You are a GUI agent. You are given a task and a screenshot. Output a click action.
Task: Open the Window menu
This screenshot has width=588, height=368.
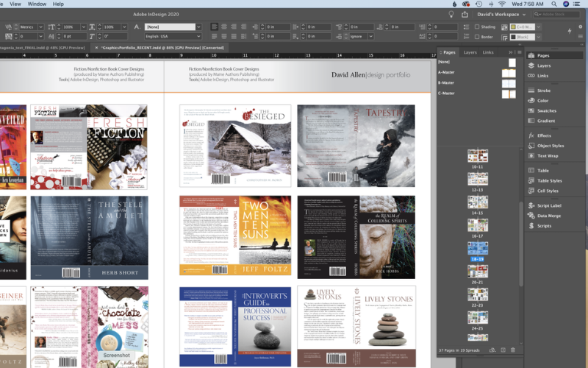37,4
